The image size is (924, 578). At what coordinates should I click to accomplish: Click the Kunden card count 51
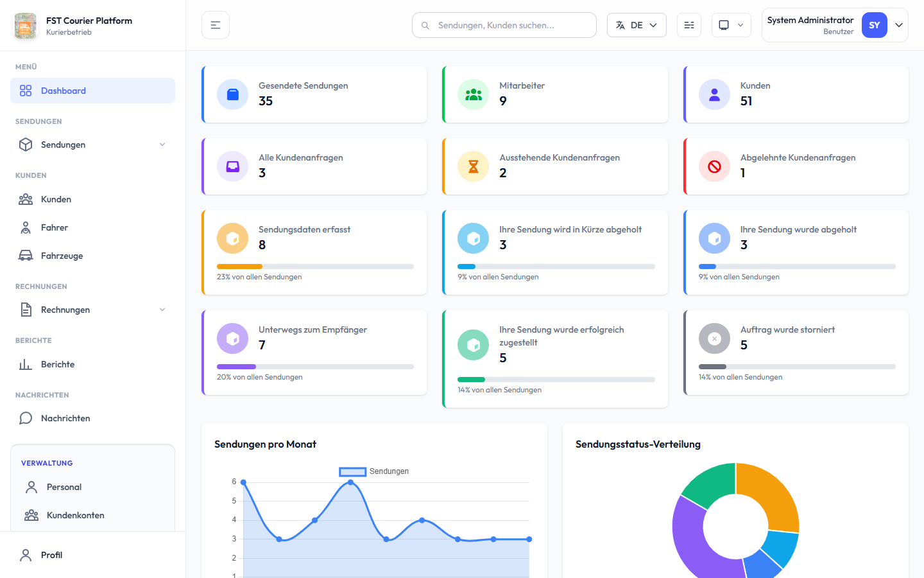tap(746, 101)
